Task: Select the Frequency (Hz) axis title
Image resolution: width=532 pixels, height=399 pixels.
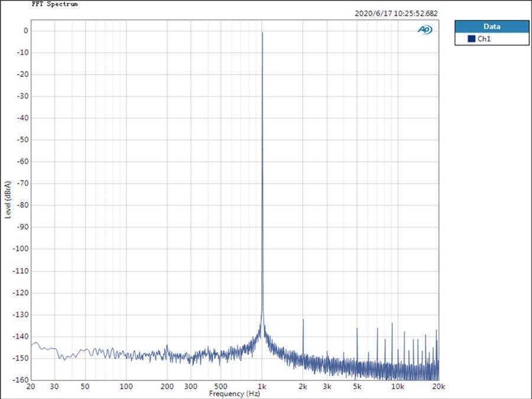Action: [235, 394]
